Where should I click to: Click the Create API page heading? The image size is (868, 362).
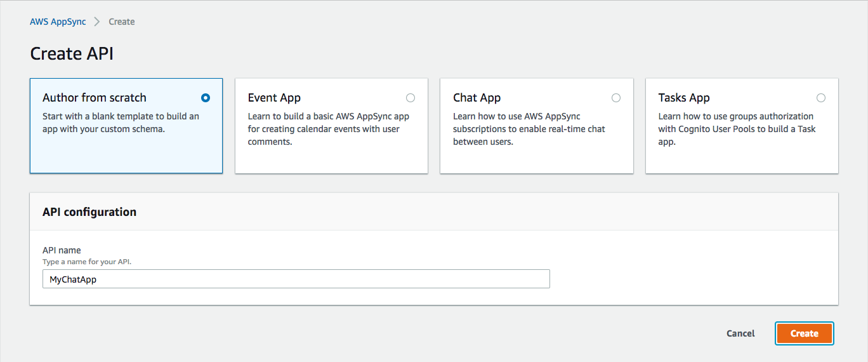click(72, 54)
